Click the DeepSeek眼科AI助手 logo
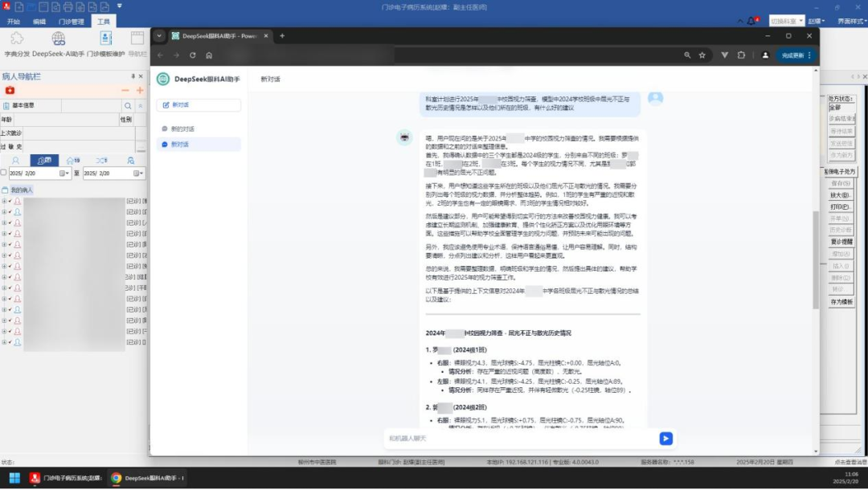The height and width of the screenshot is (490, 868). [x=162, y=79]
